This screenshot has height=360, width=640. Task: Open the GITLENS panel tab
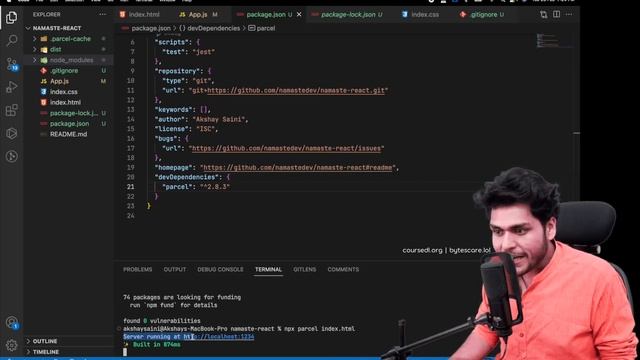point(304,269)
